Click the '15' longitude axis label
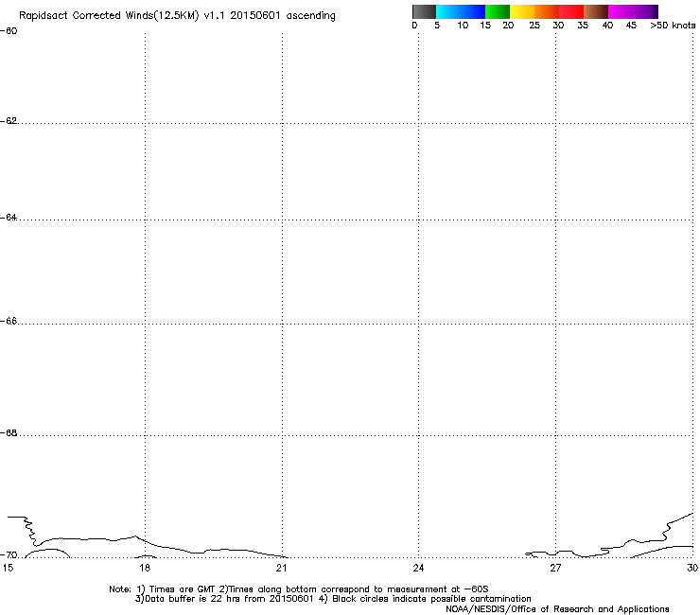Screen dimensions: 700x615 (8, 568)
